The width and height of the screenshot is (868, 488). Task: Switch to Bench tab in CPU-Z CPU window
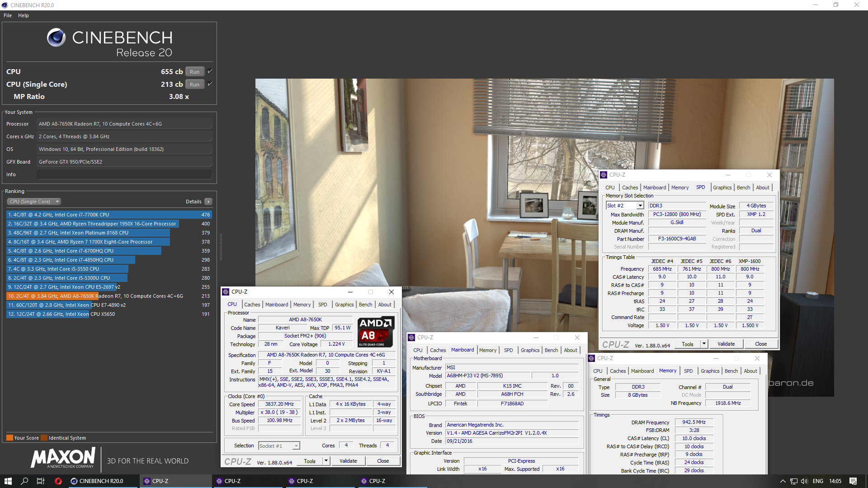pyautogui.click(x=366, y=305)
